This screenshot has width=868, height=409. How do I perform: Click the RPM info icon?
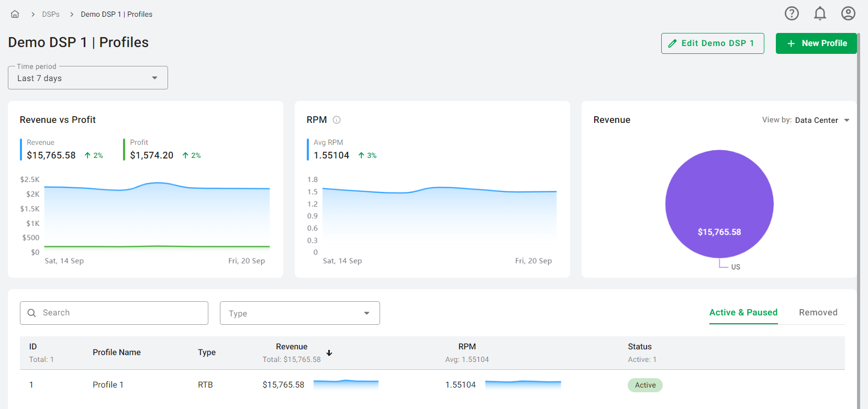pos(337,120)
